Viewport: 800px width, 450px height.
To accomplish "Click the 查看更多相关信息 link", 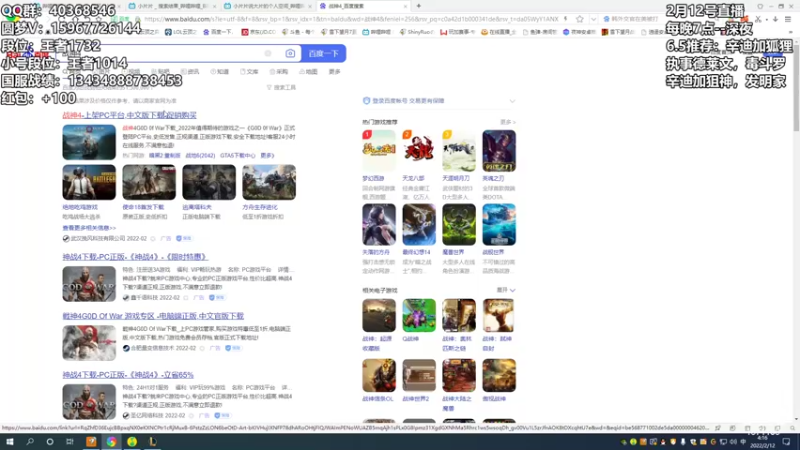I will 89,228.
